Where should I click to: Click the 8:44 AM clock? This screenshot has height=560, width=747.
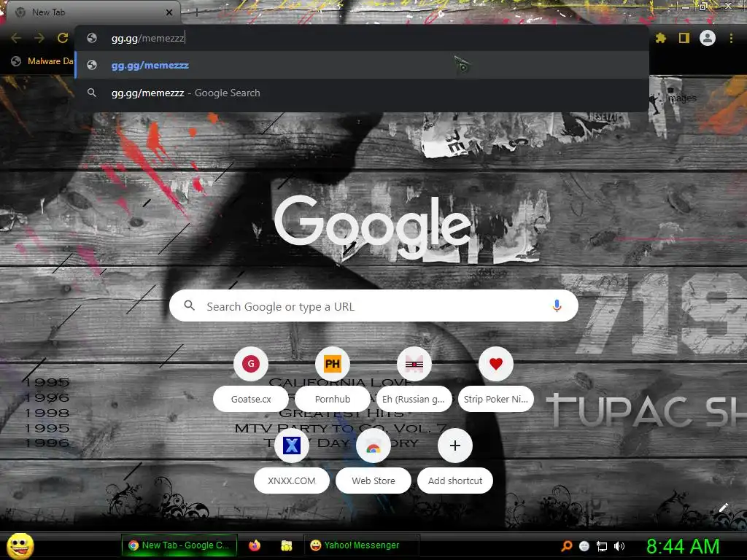(683, 546)
